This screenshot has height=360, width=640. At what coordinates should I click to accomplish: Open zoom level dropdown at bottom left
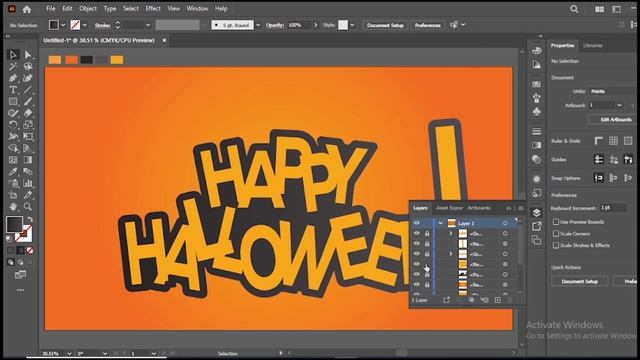[x=69, y=353]
